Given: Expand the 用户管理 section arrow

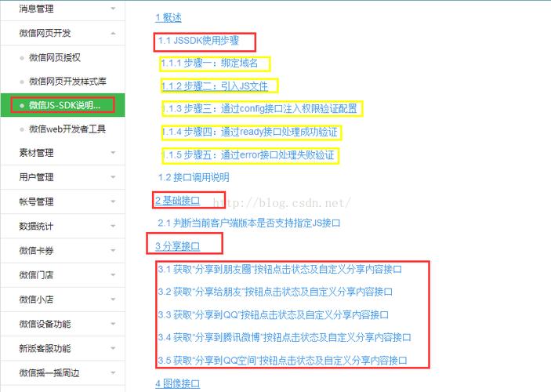Looking at the screenshot, I should [113, 177].
